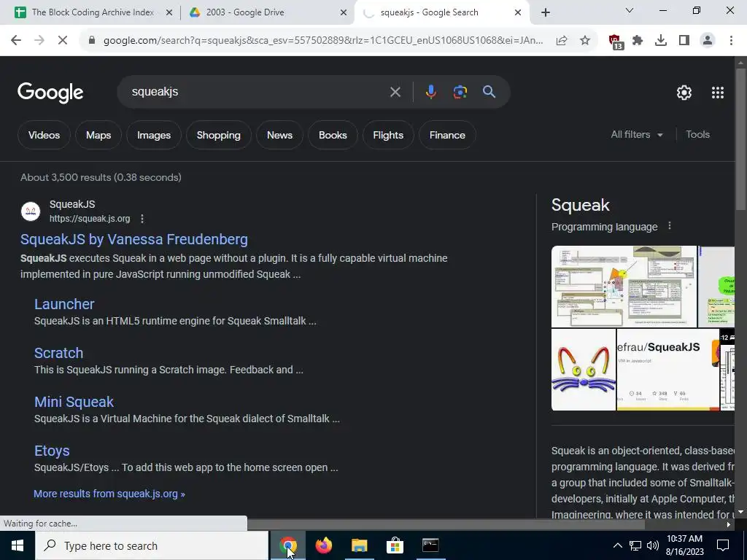
Task: Submit the search with the magnifier icon
Action: (489, 92)
